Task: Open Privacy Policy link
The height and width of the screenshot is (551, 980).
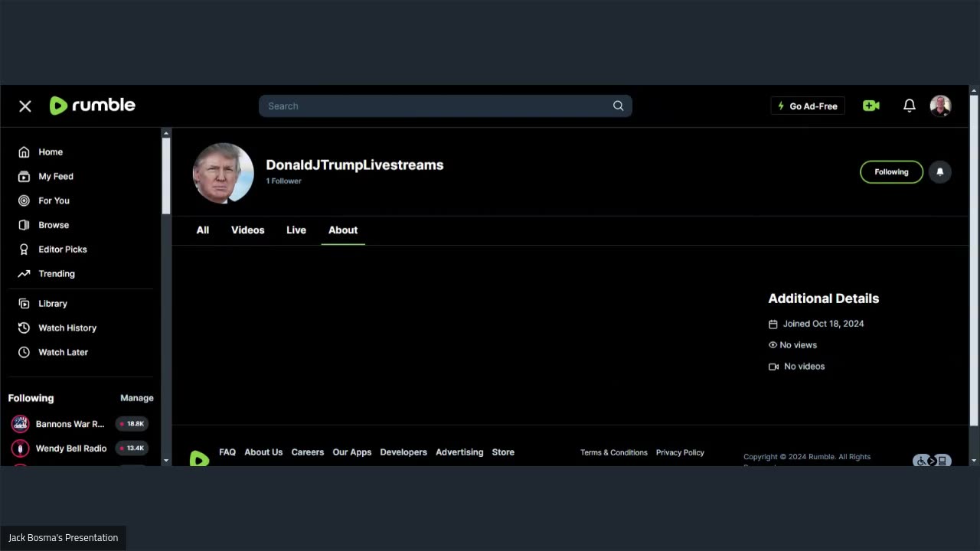Action: tap(680, 453)
